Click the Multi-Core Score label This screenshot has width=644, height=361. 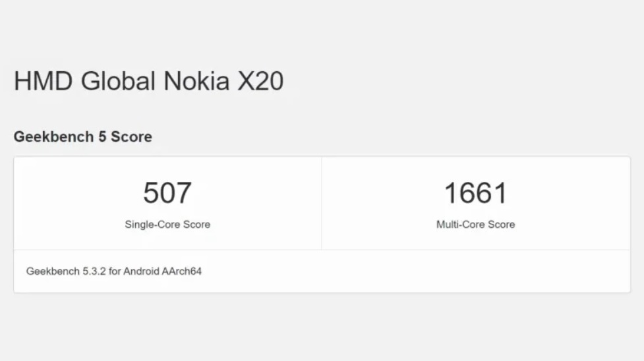475,225
